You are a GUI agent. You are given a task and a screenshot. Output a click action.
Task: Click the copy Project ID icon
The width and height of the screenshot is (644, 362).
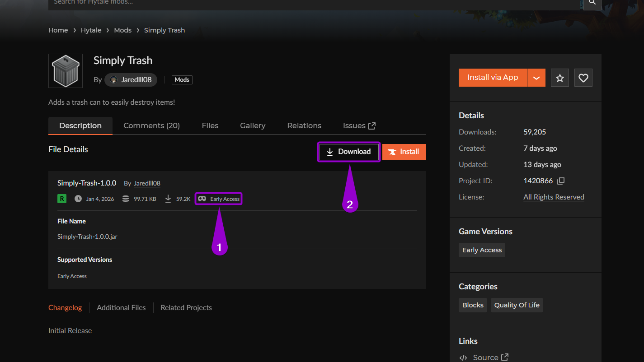coord(560,181)
